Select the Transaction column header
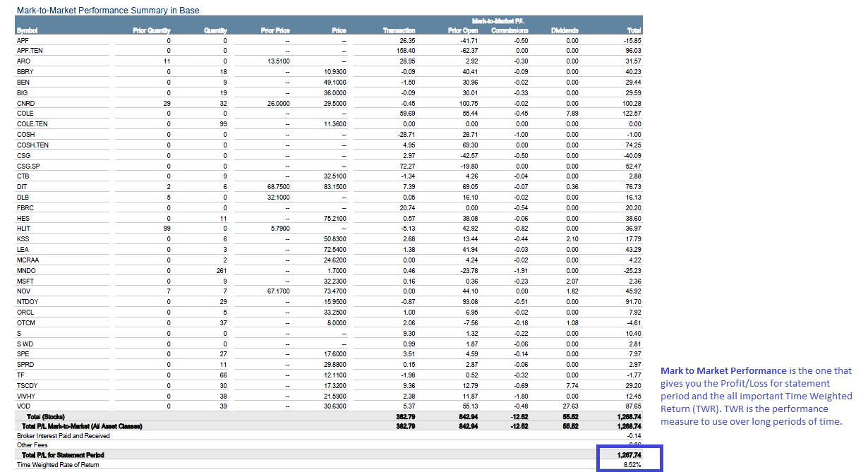 [x=399, y=30]
